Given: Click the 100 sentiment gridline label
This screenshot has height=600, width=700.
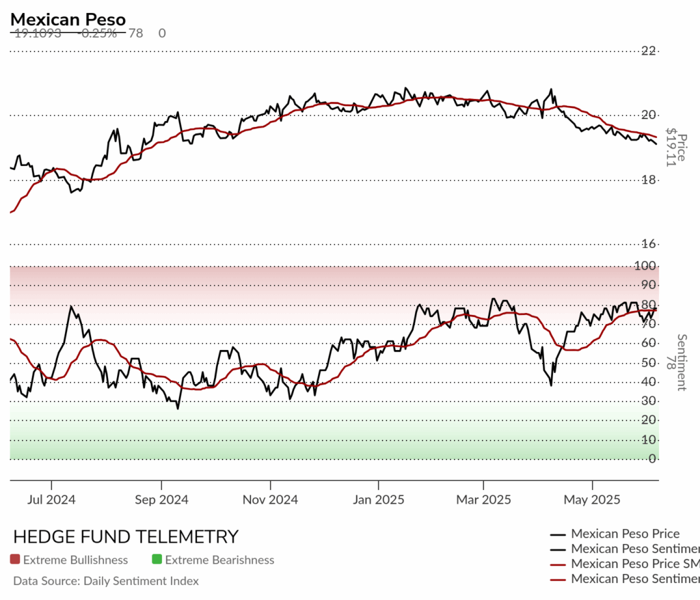Looking at the screenshot, I should point(645,266).
